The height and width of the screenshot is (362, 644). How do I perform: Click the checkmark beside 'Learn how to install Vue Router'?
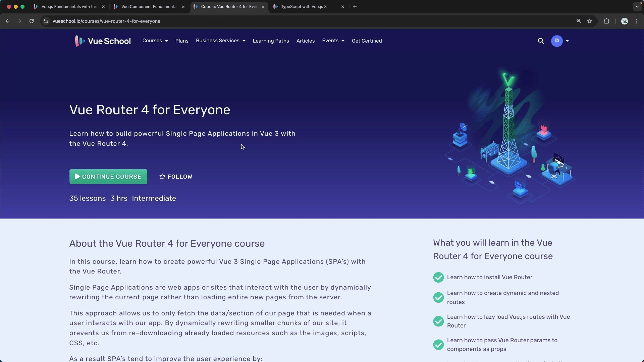click(438, 278)
